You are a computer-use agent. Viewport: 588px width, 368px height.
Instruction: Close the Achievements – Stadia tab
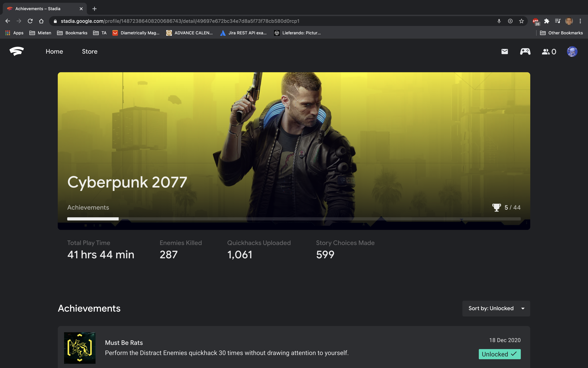[x=81, y=9]
